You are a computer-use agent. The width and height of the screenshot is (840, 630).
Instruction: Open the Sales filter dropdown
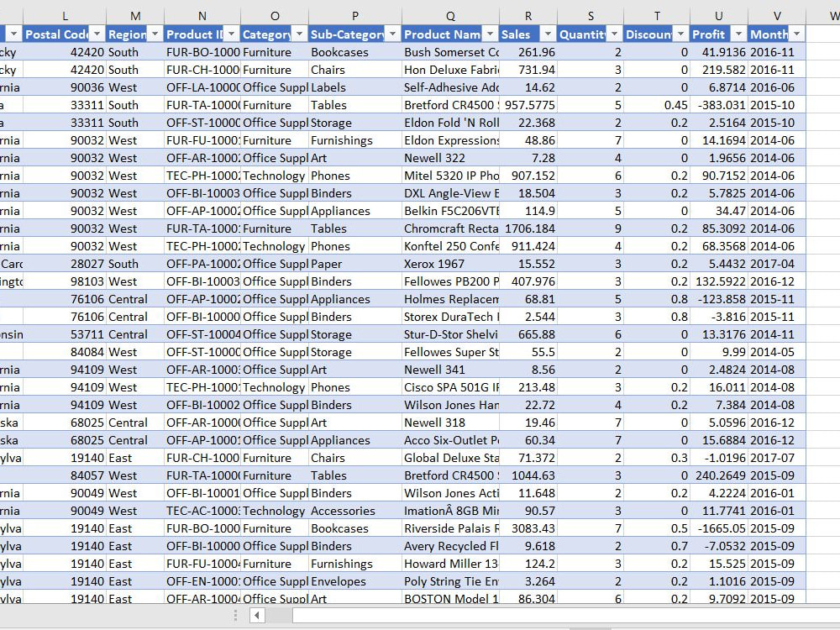(548, 34)
